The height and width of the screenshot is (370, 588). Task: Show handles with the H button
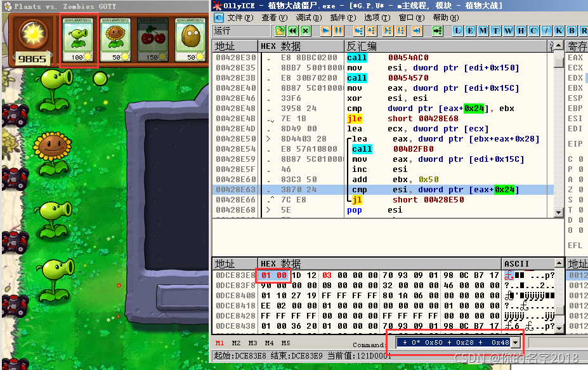pyautogui.click(x=521, y=30)
